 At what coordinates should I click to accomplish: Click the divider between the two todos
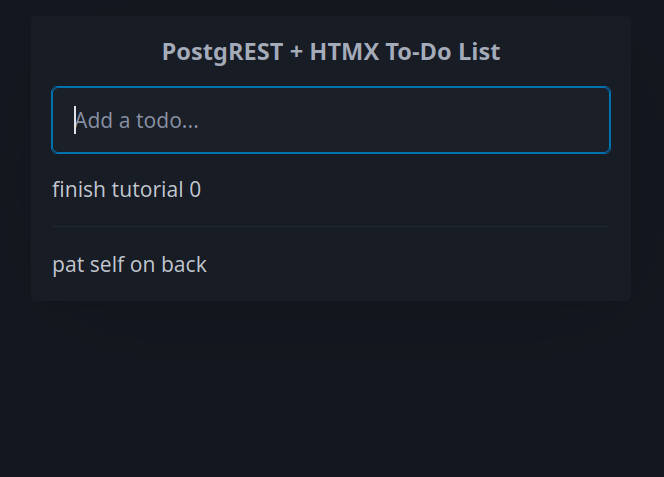click(x=330, y=227)
